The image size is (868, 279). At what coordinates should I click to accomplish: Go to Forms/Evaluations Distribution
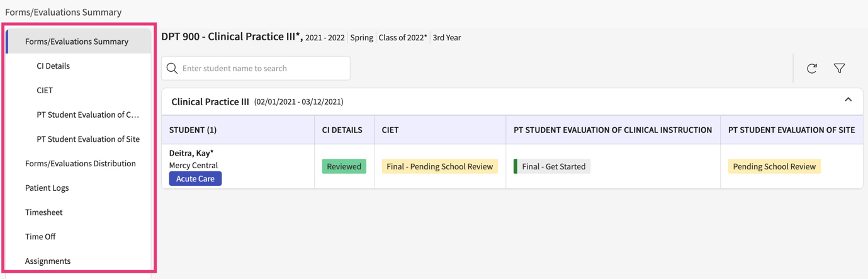(80, 163)
